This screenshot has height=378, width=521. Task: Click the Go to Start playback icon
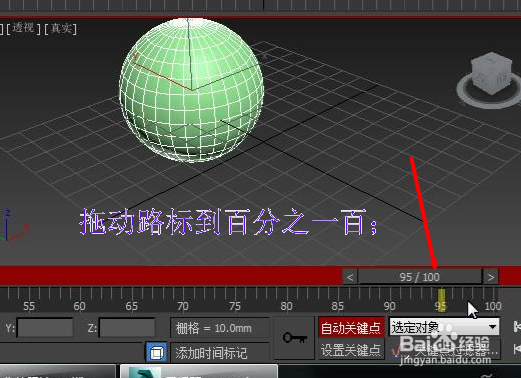coord(516,326)
